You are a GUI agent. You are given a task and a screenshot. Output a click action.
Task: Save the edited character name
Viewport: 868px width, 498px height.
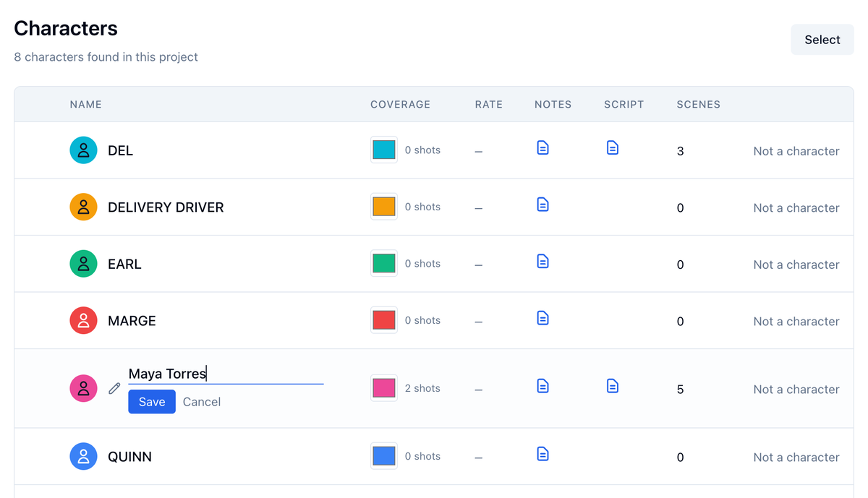tap(152, 402)
